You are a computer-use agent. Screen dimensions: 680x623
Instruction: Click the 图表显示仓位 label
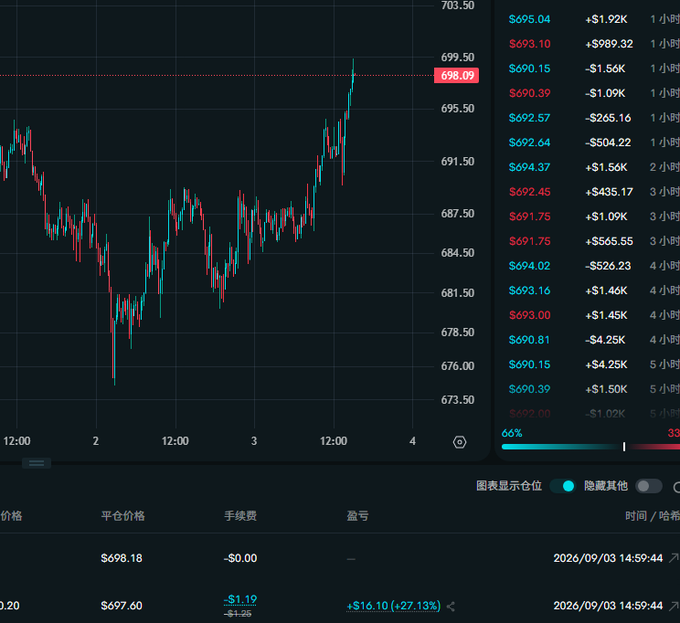(509, 486)
